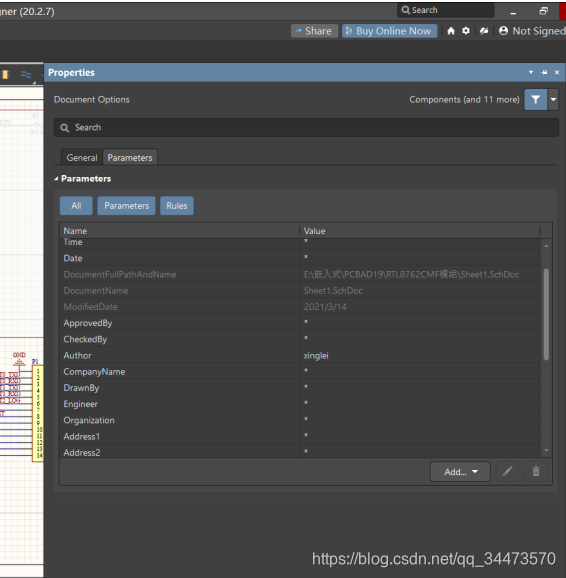This screenshot has height=578, width=566.
Task: Toggle the All filter button
Action: [x=76, y=206]
